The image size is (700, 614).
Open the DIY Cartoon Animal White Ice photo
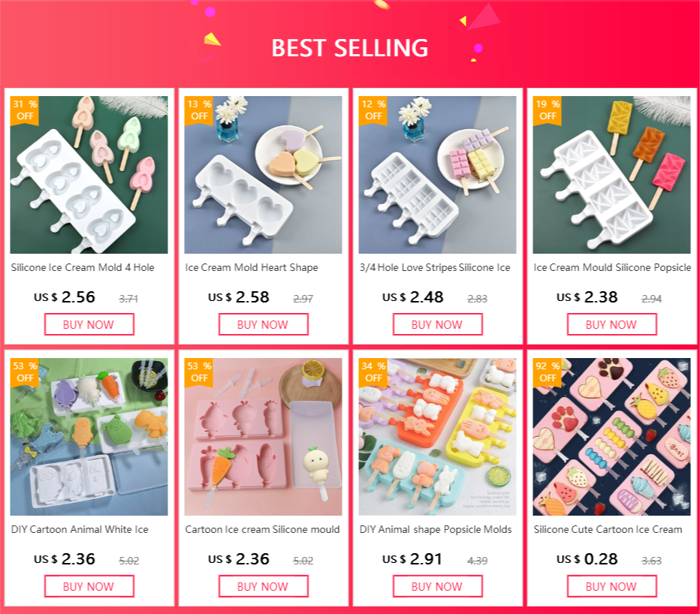(89, 437)
